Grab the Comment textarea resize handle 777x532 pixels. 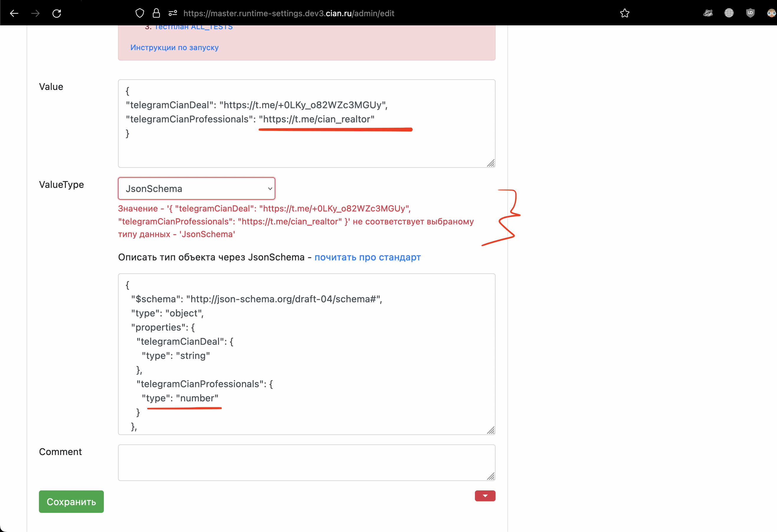tap(491, 476)
